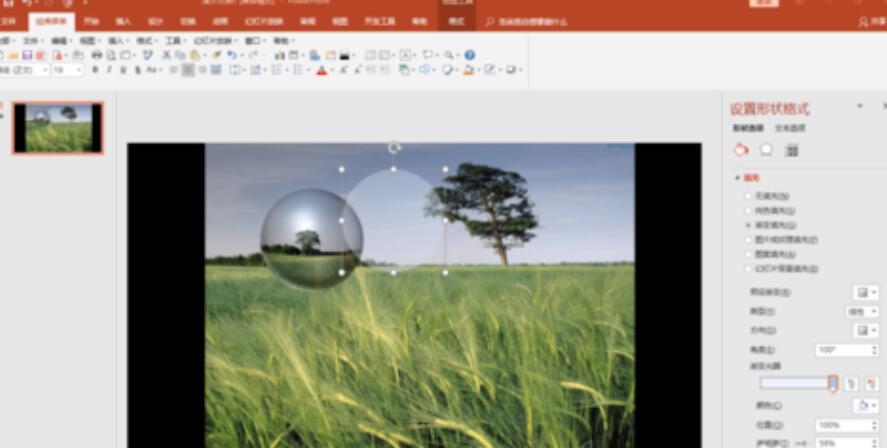Open the Insert ribbon tab
887x448 pixels.
(123, 21)
